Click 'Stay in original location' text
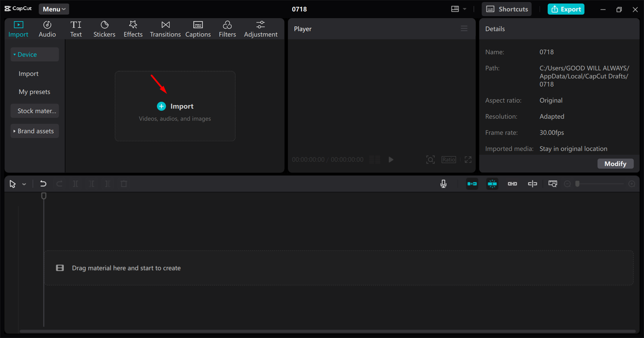Viewport: 644px width, 338px height. 574,149
